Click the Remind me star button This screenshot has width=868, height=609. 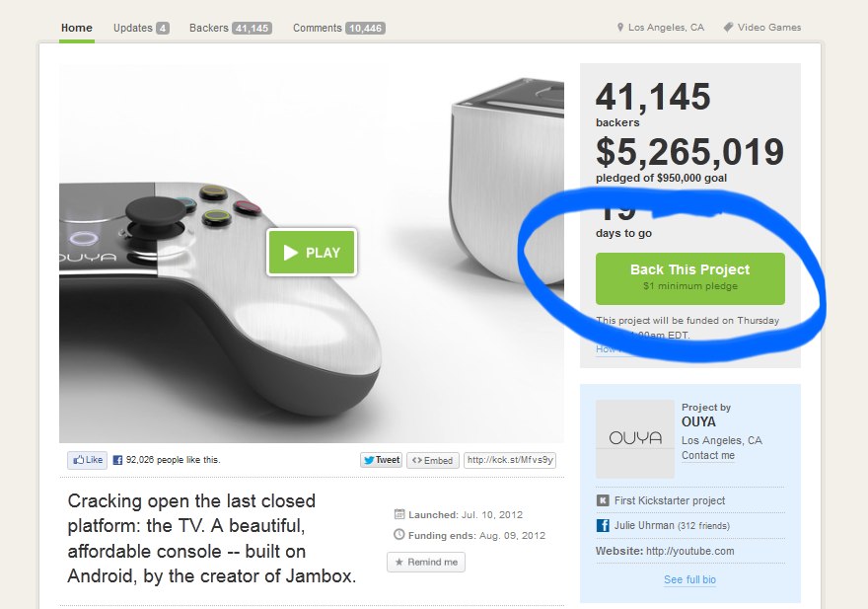(x=426, y=562)
